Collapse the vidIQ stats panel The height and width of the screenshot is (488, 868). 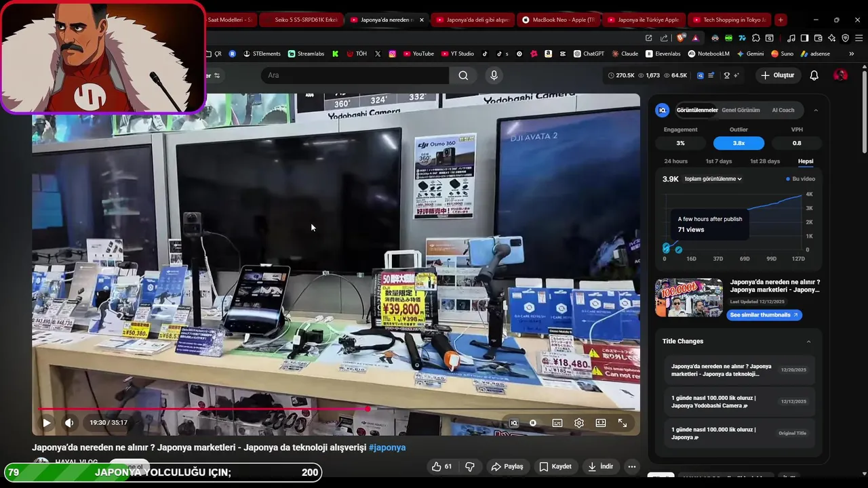(816, 110)
